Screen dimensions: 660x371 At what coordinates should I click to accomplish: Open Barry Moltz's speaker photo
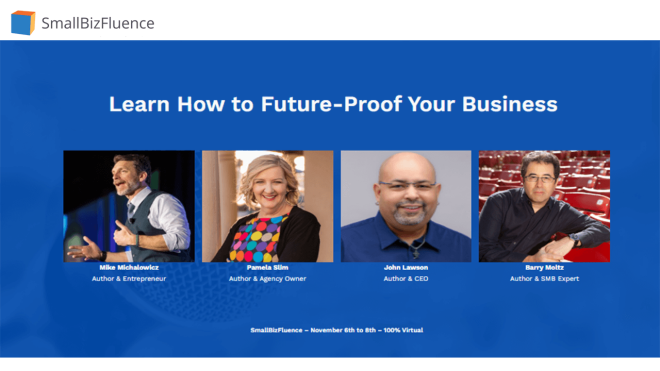(544, 206)
